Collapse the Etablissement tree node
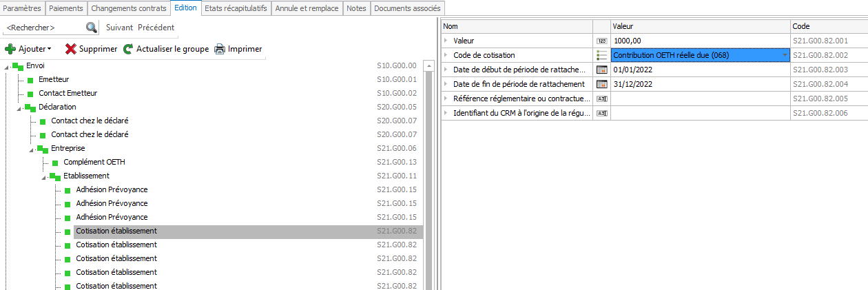 [44, 177]
